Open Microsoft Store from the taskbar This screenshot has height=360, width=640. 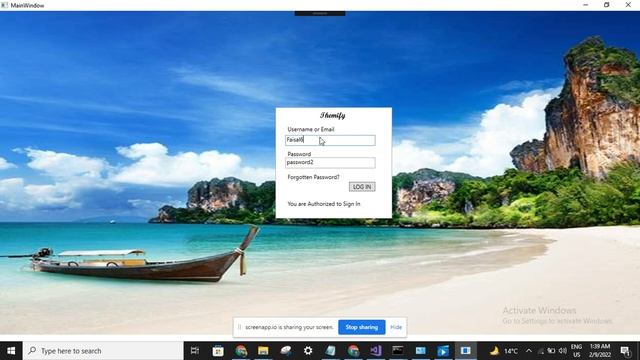[x=218, y=351]
